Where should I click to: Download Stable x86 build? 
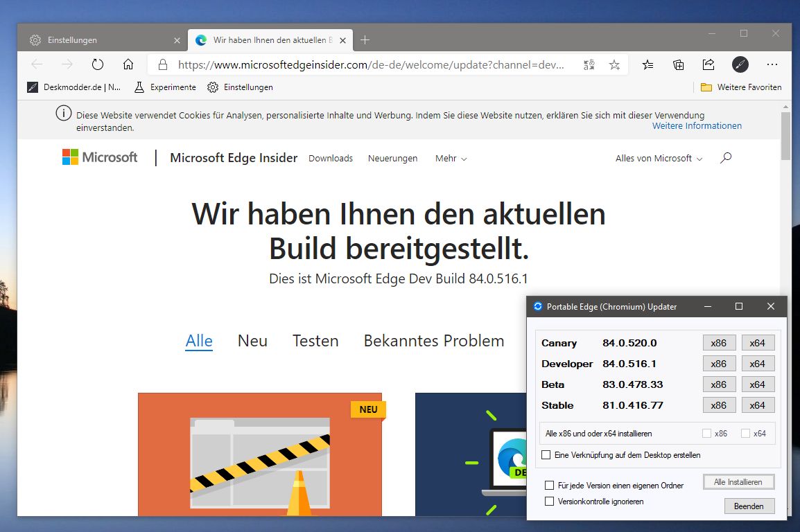coord(719,406)
